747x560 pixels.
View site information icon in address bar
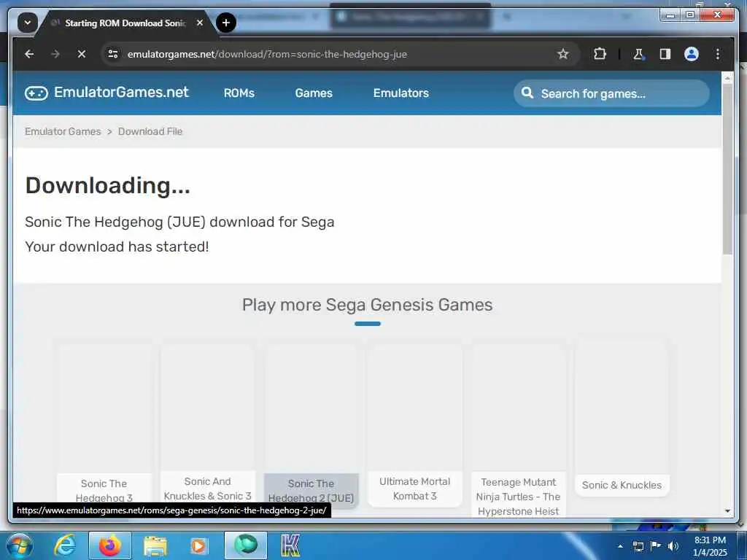pos(113,54)
